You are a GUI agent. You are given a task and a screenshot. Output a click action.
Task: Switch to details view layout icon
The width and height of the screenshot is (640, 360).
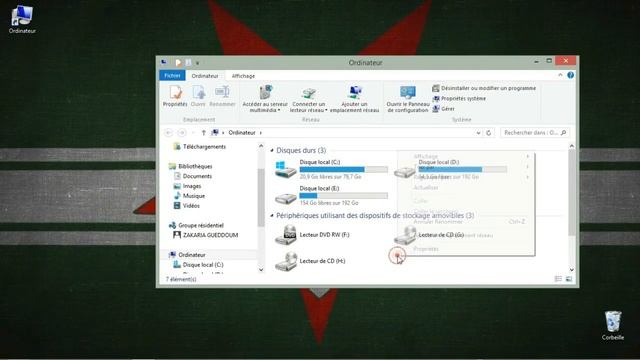tap(558, 279)
